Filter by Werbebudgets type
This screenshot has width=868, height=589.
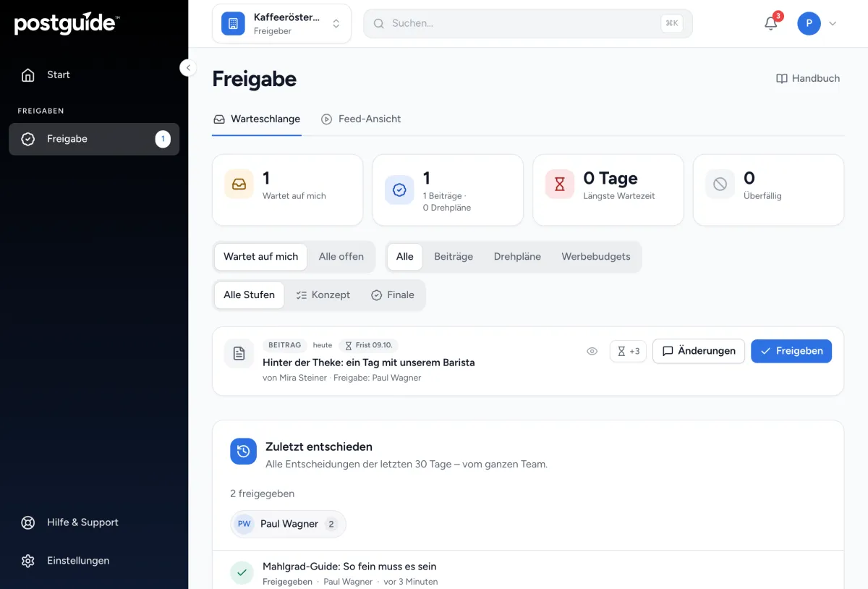tap(596, 256)
